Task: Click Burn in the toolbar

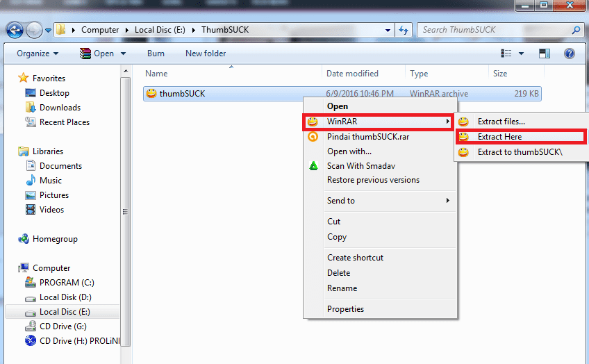Action: pos(156,53)
